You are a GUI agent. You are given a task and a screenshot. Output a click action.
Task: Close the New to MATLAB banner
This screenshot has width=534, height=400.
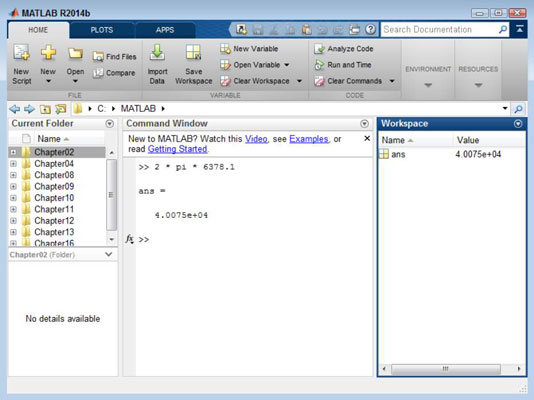click(367, 138)
